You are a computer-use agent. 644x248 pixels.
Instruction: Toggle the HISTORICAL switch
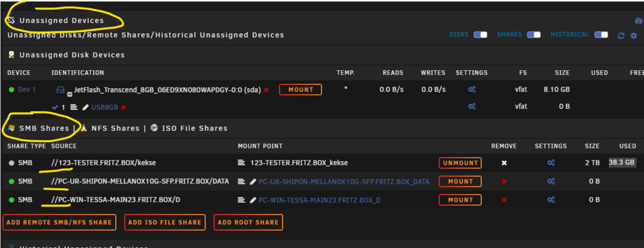tap(601, 35)
